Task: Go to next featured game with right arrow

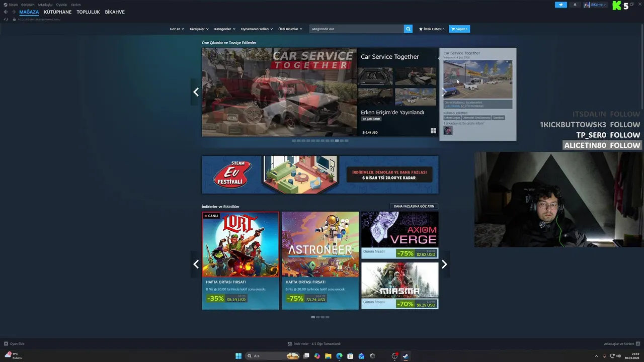Action: click(x=443, y=92)
